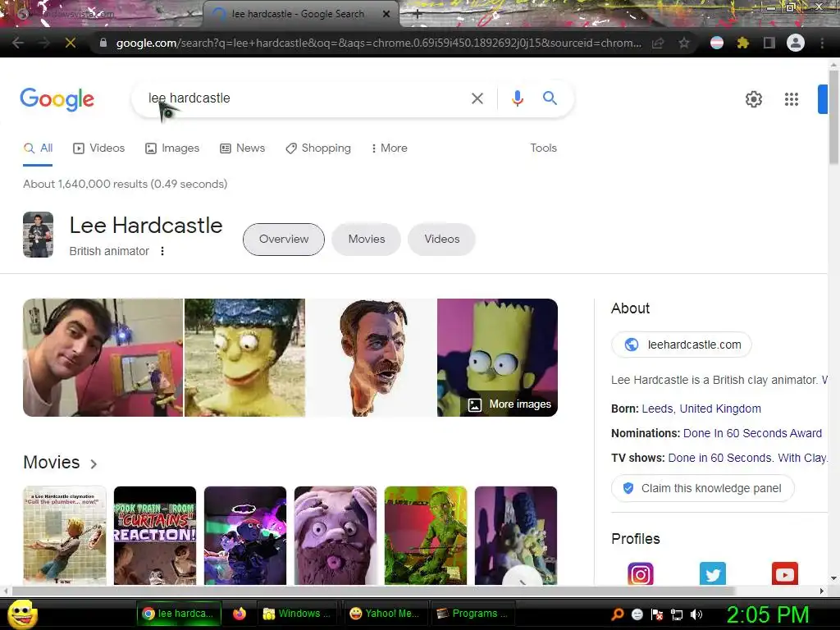Viewport: 840px width, 630px height.
Task: Go back to the previous page
Action: 18,43
